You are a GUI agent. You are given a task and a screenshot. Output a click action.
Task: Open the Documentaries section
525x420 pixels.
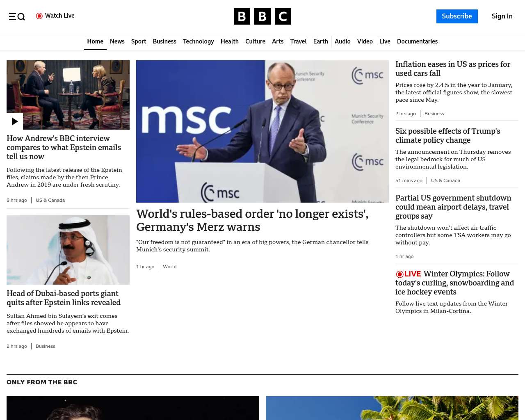pos(417,41)
